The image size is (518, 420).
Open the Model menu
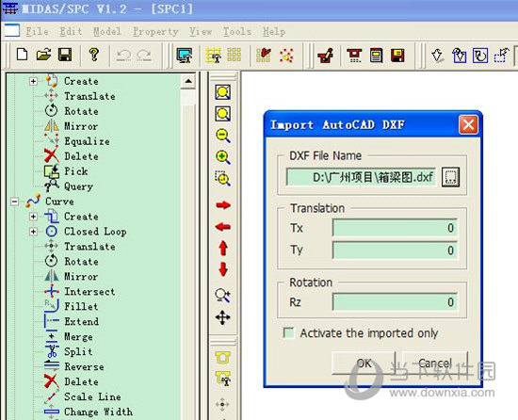click(x=107, y=32)
